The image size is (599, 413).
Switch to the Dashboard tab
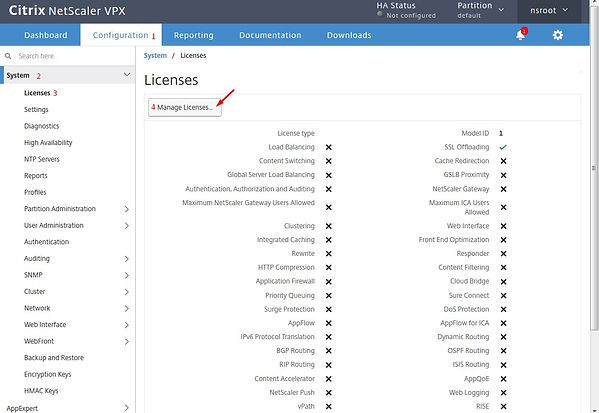click(x=46, y=35)
